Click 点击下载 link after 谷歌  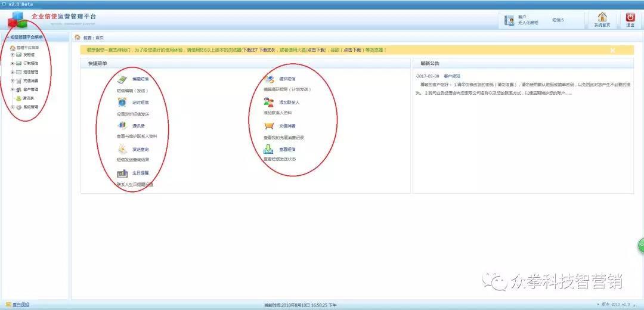pos(352,50)
